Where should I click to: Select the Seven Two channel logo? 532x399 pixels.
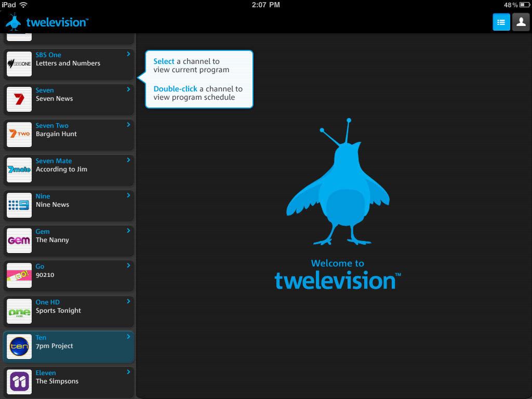pyautogui.click(x=19, y=135)
